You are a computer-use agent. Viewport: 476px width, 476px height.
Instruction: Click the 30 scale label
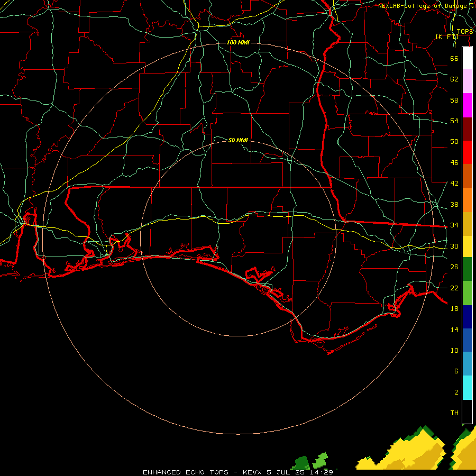pos(454,246)
